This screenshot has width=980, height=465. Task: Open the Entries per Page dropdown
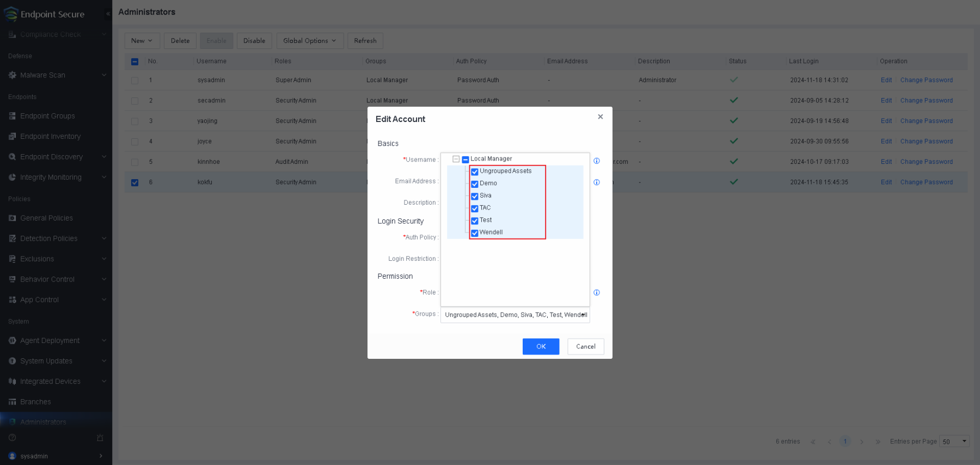click(x=954, y=442)
